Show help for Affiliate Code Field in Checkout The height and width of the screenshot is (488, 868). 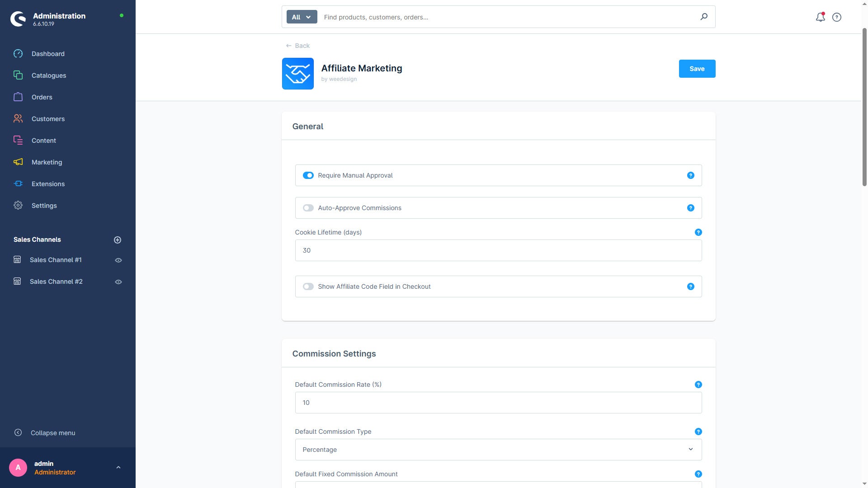coord(691,286)
